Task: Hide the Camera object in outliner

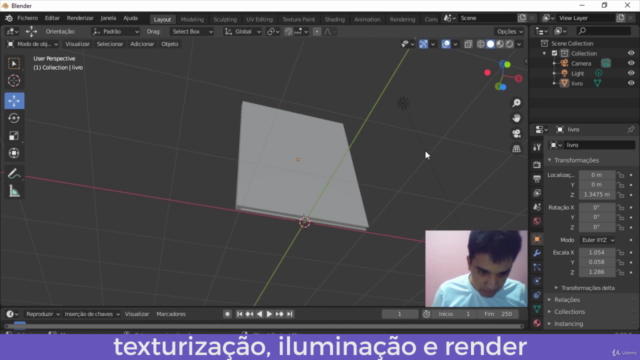Action: pyautogui.click(x=631, y=63)
